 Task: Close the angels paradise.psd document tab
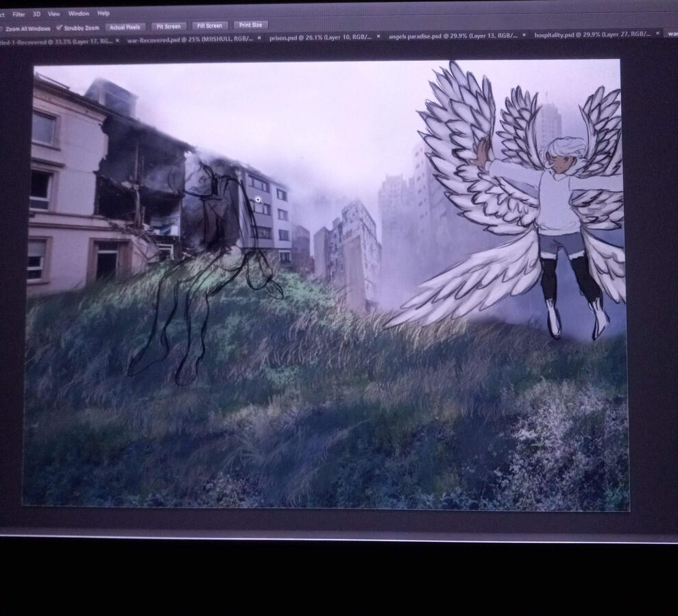tap(524, 35)
